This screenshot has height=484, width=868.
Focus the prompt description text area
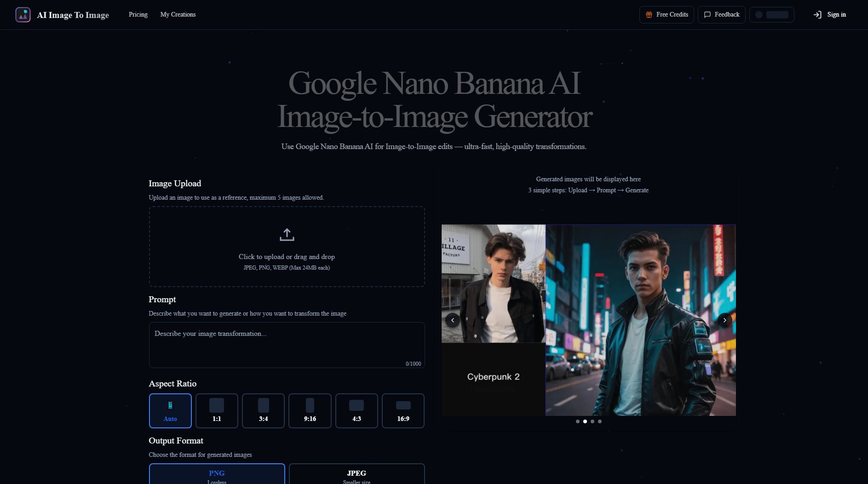coord(287,345)
